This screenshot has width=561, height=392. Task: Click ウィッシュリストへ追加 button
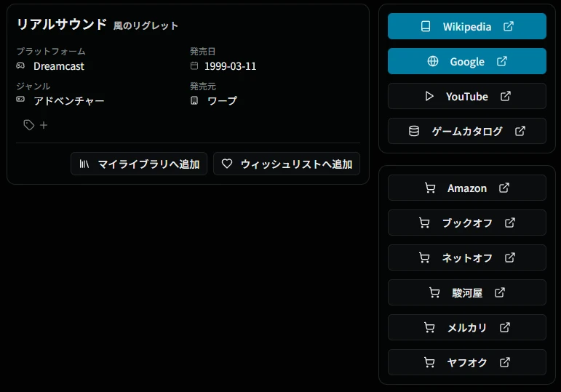click(x=287, y=164)
